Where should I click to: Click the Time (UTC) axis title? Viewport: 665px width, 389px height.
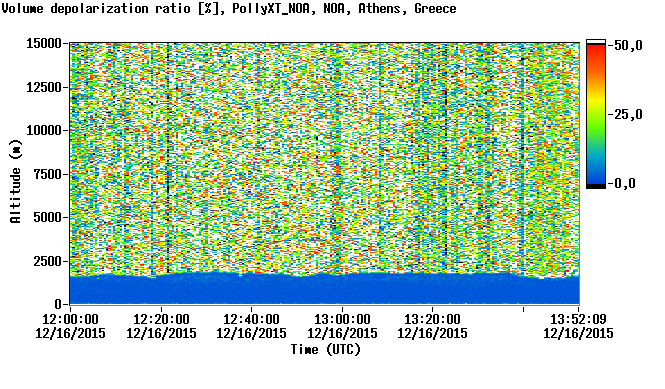(326, 350)
